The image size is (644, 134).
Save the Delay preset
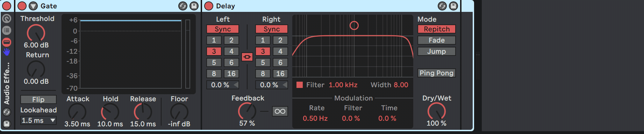pos(453,6)
